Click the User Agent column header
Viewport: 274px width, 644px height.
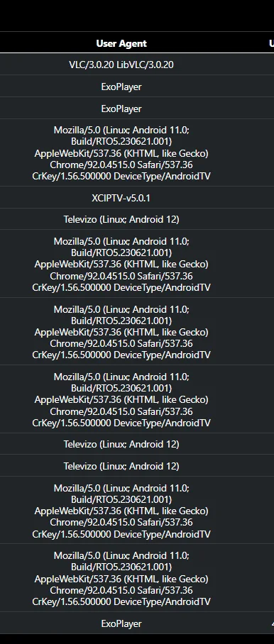121,43
